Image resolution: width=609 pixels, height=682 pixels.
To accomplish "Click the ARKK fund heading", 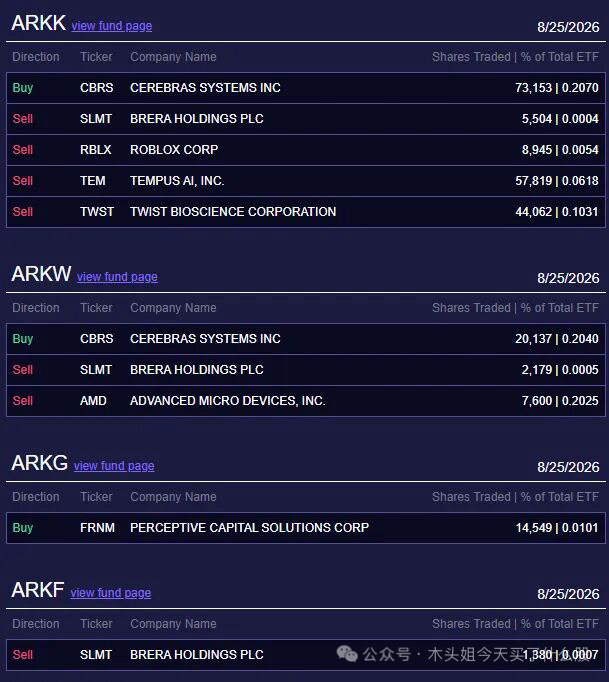I will [39, 23].
